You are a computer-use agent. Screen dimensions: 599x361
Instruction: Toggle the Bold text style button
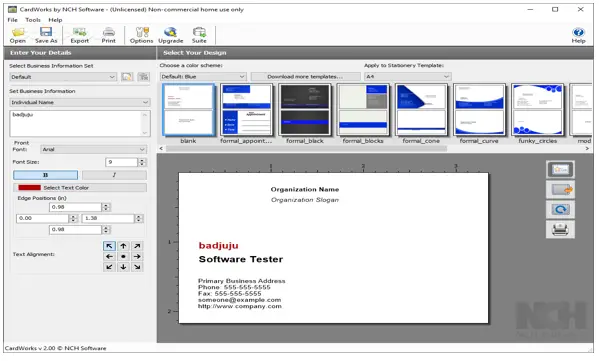pyautogui.click(x=45, y=175)
